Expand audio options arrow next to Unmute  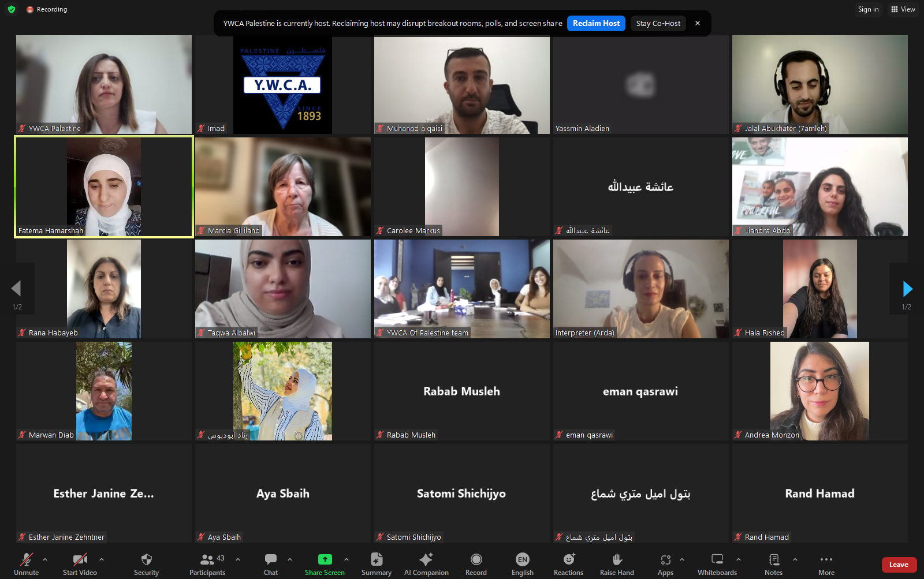pos(45,559)
